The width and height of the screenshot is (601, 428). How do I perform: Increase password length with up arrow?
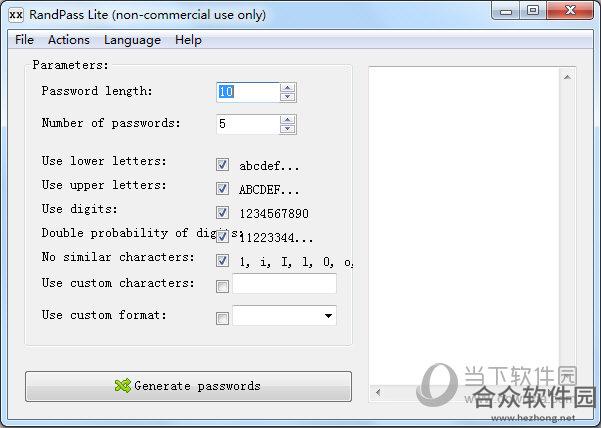tap(288, 87)
